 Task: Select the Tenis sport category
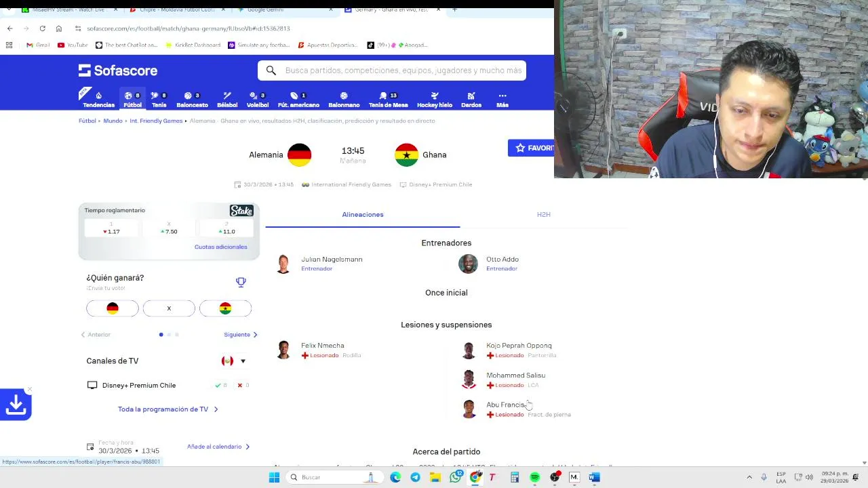pyautogui.click(x=159, y=99)
